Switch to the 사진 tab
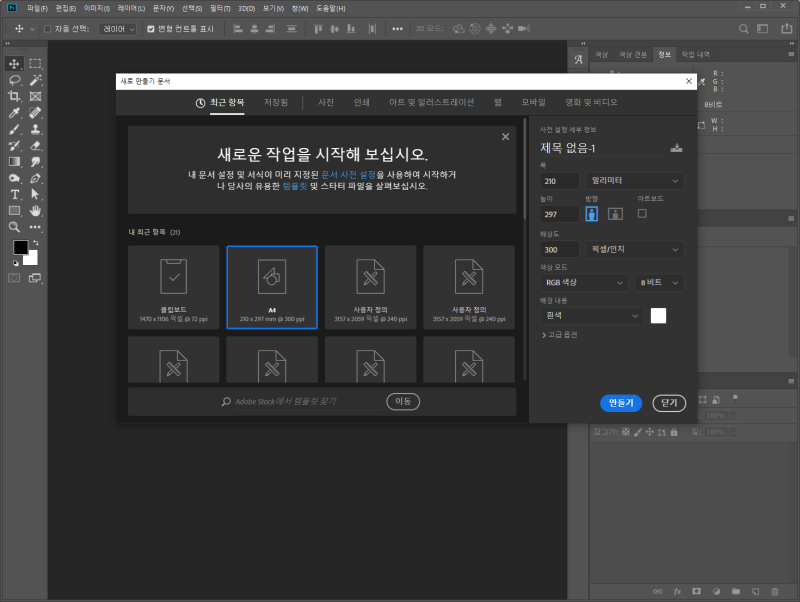The width and height of the screenshot is (800, 602). click(x=326, y=103)
